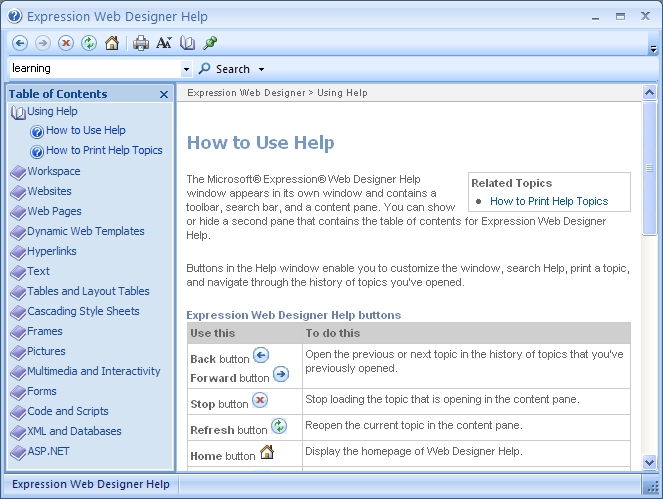Open the search history dropdown arrow

tap(186, 69)
